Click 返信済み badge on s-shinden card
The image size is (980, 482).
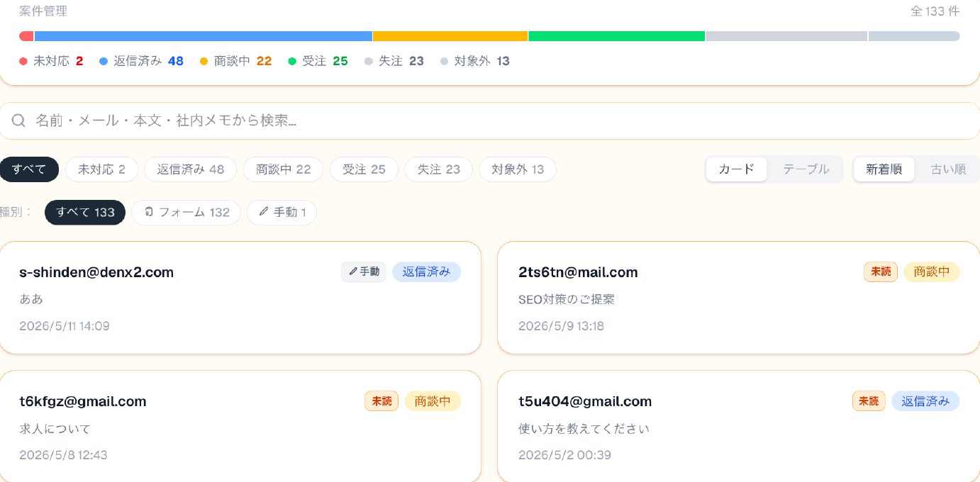point(426,271)
